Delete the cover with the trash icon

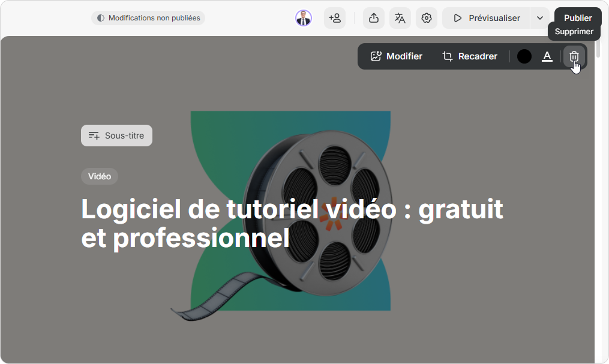(x=574, y=56)
